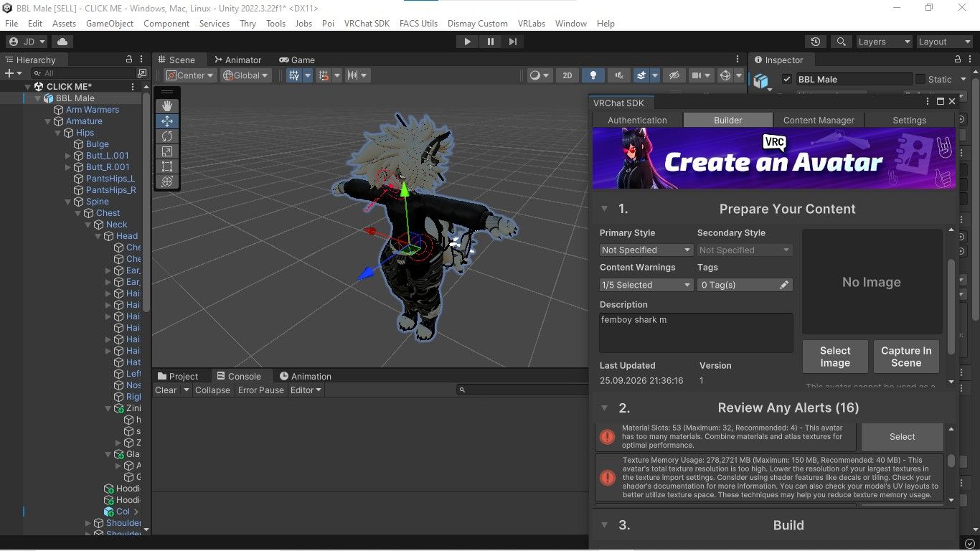Image resolution: width=980 pixels, height=551 pixels.
Task: Toggle scene lighting bulb
Action: click(593, 75)
